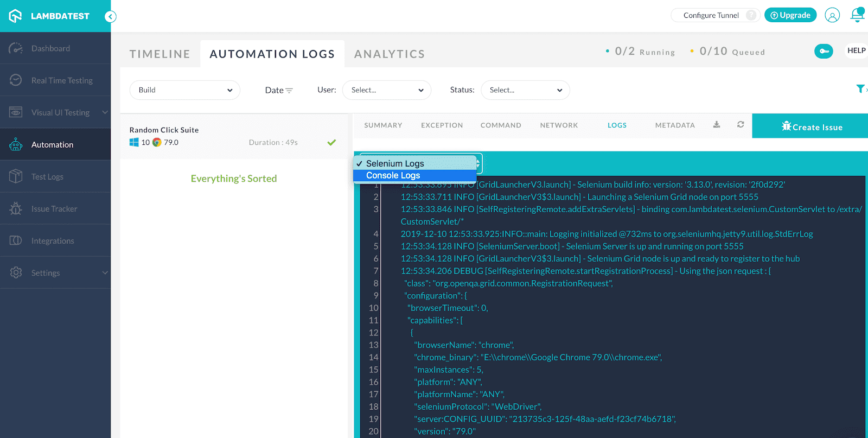Screen dimensions: 868x438
Task: Open the Summary tab
Action: (x=383, y=125)
